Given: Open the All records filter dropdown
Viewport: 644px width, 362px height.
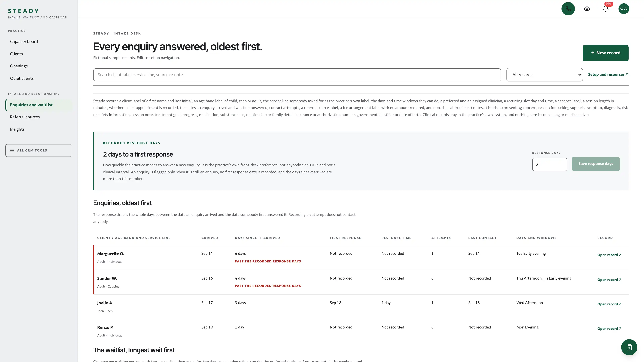Looking at the screenshot, I should (x=545, y=75).
